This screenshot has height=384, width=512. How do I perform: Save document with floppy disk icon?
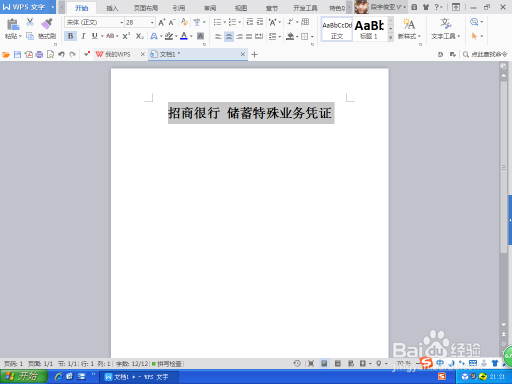point(17,54)
